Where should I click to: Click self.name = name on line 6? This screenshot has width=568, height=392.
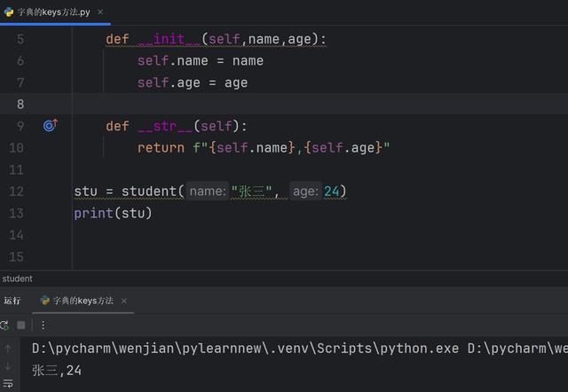click(x=201, y=61)
